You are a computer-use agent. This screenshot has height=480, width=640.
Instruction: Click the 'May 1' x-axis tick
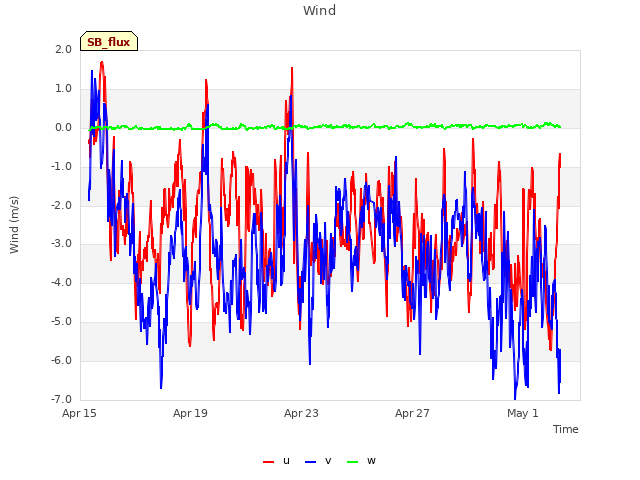(x=523, y=413)
